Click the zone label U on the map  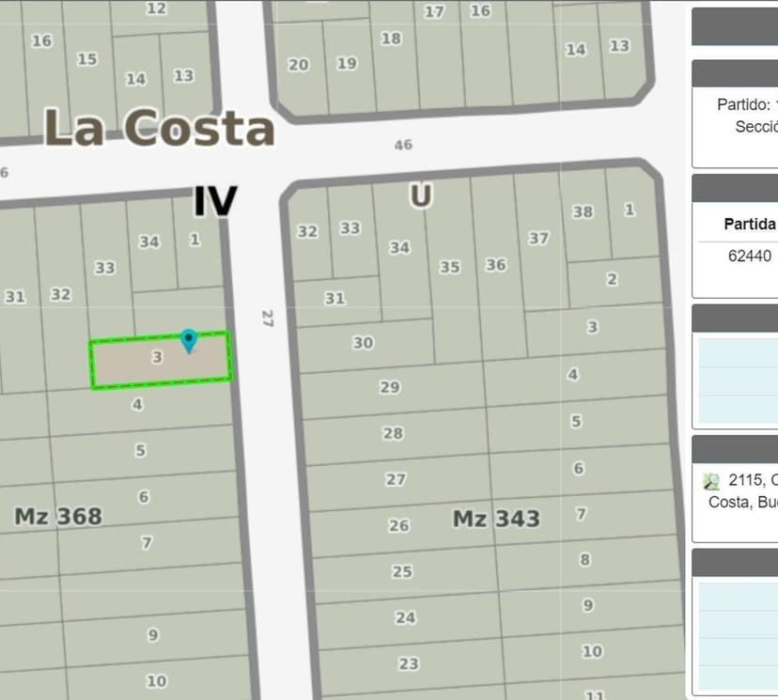(421, 195)
